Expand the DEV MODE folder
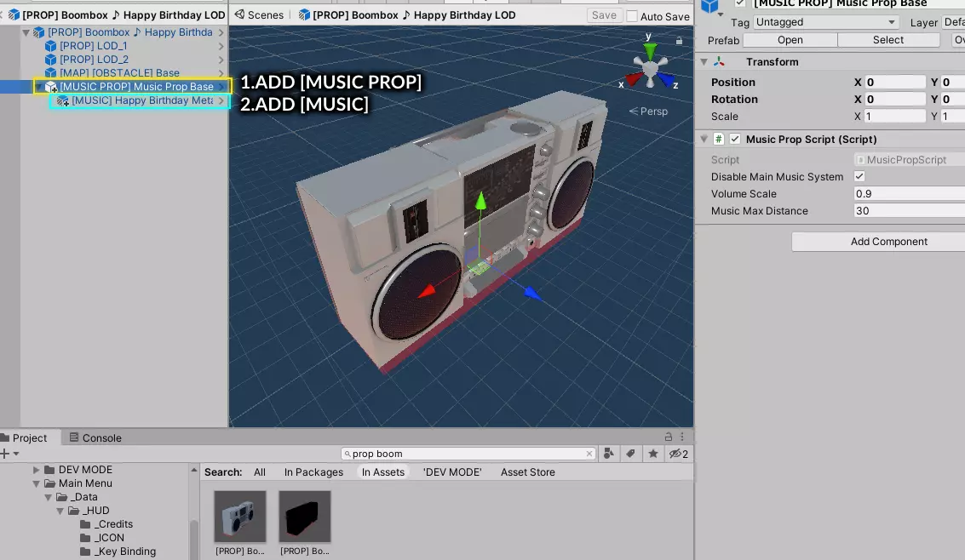The image size is (965, 560). pos(37,470)
